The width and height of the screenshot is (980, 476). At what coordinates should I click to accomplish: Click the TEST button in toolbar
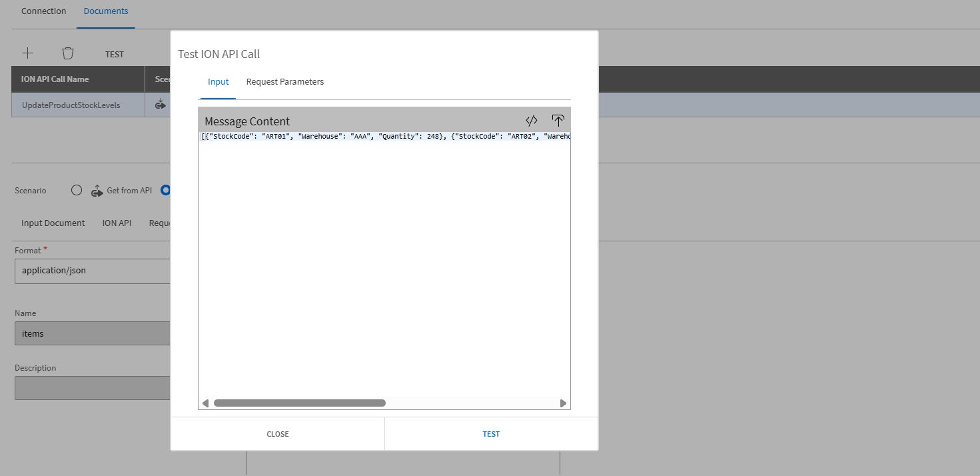pyautogui.click(x=115, y=54)
